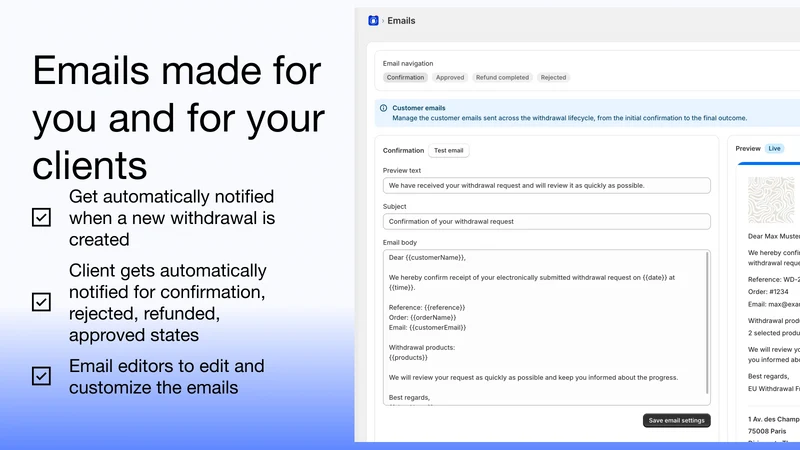Click 'Dear {{customerName}},' line in body
The image size is (800, 450).
coord(427,258)
